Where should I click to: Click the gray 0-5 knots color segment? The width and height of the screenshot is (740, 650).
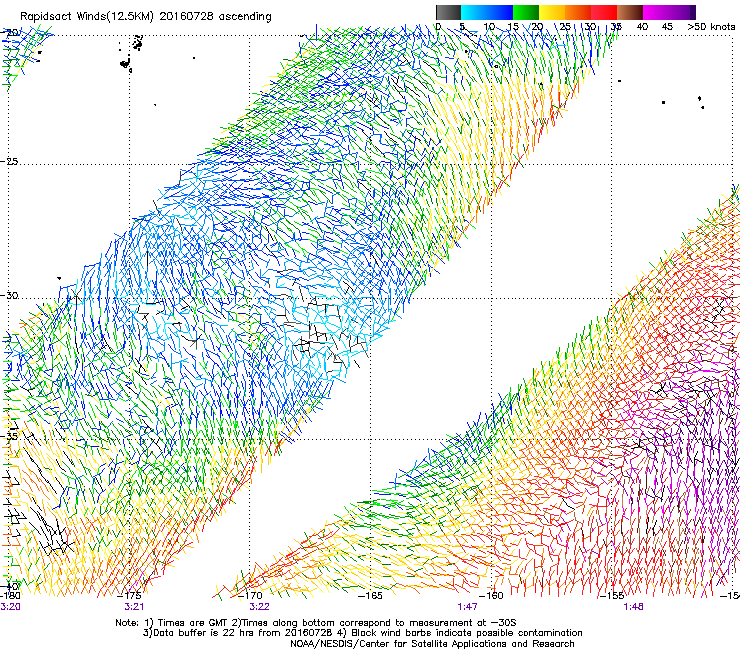pos(448,12)
